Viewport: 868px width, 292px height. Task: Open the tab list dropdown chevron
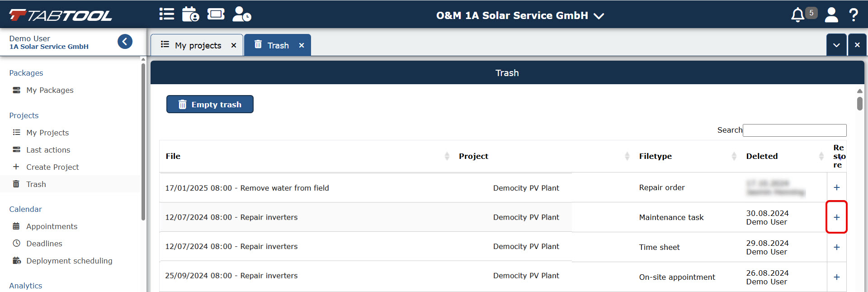point(836,45)
